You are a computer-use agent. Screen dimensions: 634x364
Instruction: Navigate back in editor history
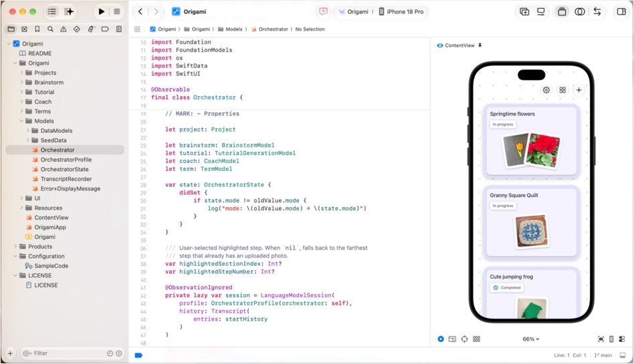click(x=140, y=12)
